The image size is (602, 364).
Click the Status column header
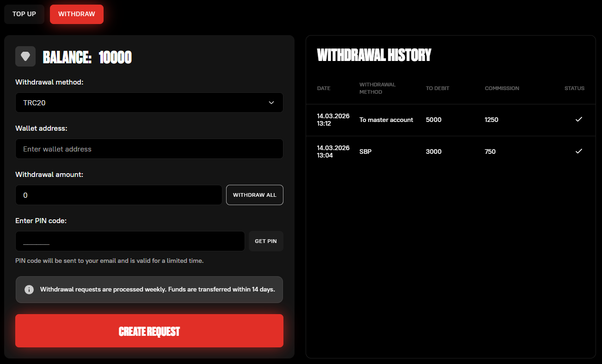pos(574,88)
